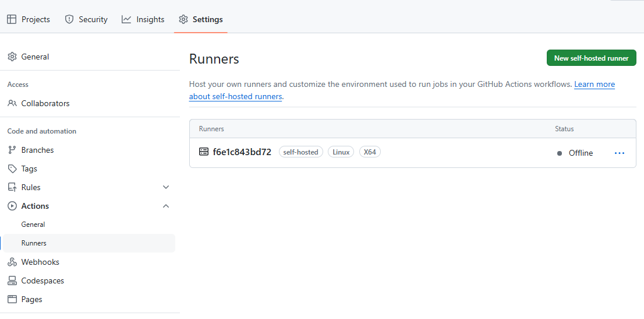The image size is (644, 319).
Task: Select Runners in the Actions submenu
Action: 89,243
